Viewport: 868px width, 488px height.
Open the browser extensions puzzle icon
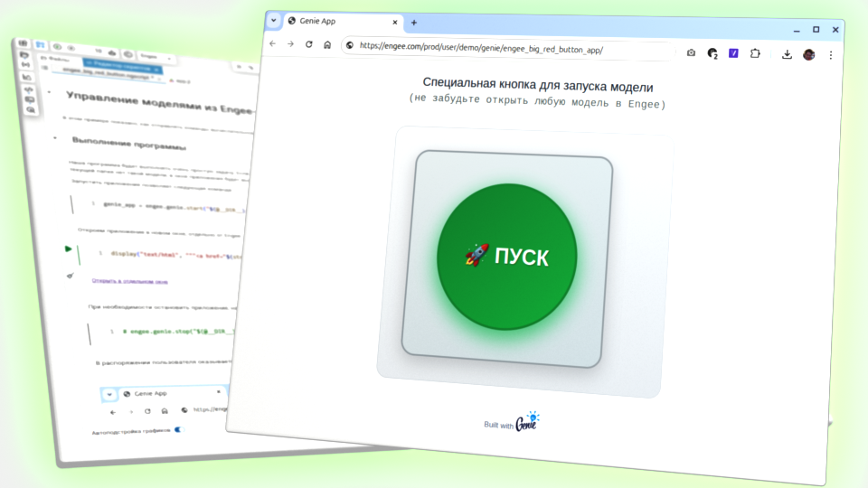tap(755, 53)
